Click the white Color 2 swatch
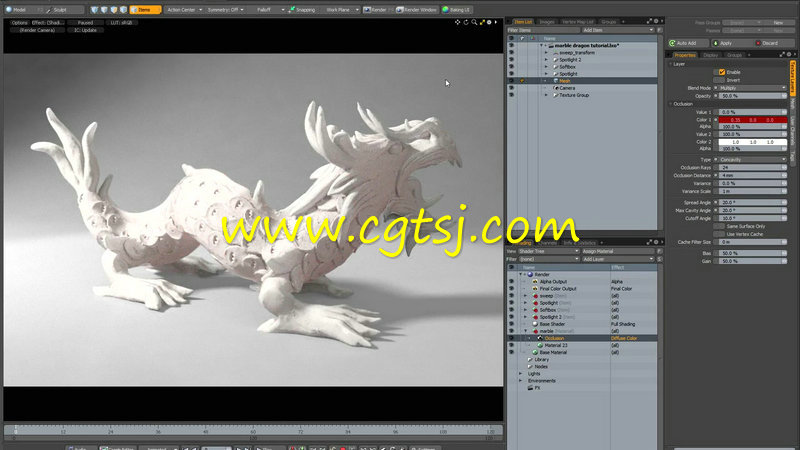The image size is (800, 450). pyautogui.click(x=753, y=142)
